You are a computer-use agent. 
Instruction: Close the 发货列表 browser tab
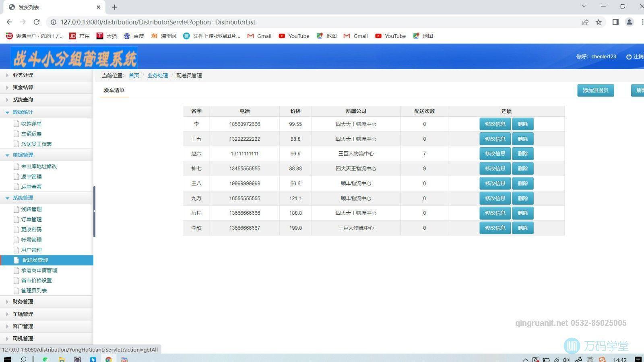[99, 7]
